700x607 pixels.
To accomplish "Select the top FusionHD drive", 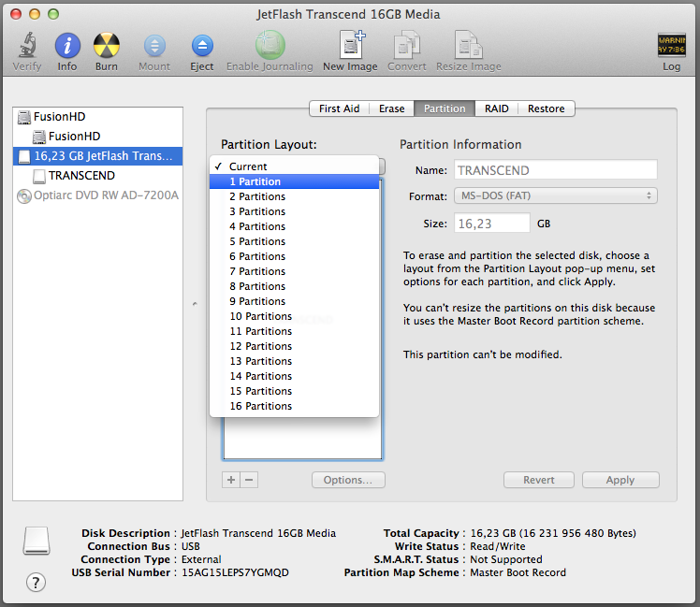I will (97, 117).
